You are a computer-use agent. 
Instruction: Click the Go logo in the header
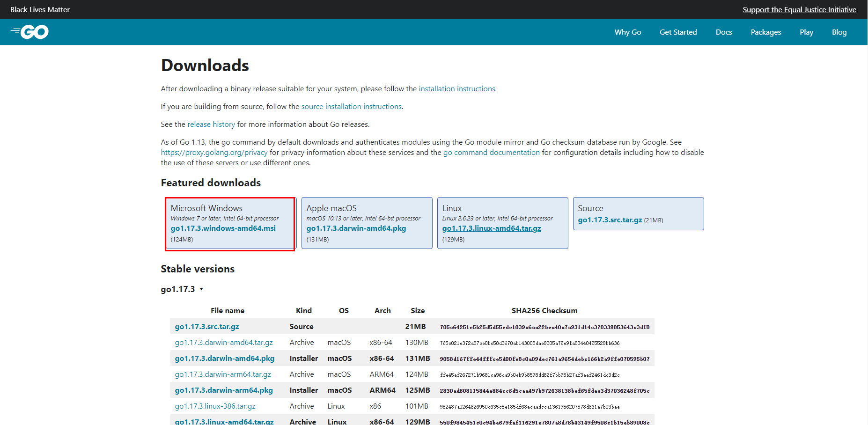[x=29, y=32]
